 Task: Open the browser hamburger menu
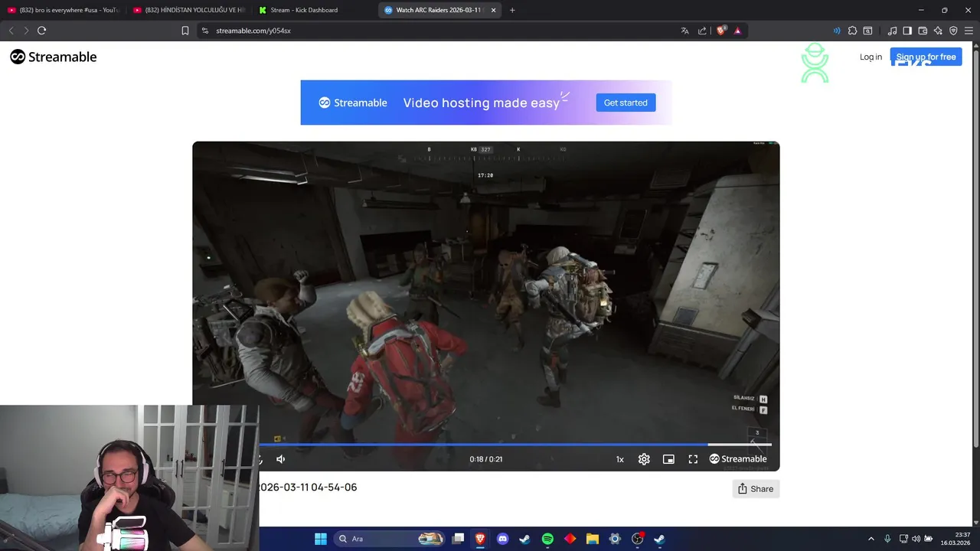pyautogui.click(x=969, y=31)
